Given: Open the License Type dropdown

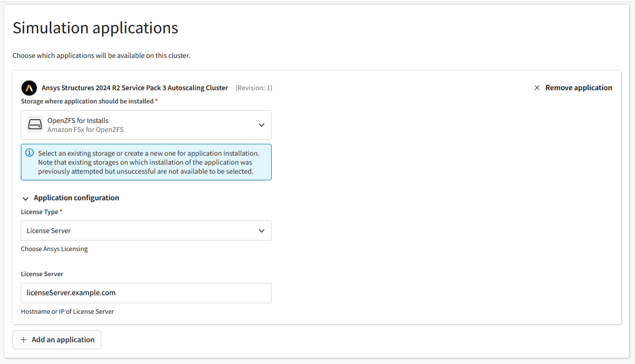Looking at the screenshot, I should pos(146,230).
